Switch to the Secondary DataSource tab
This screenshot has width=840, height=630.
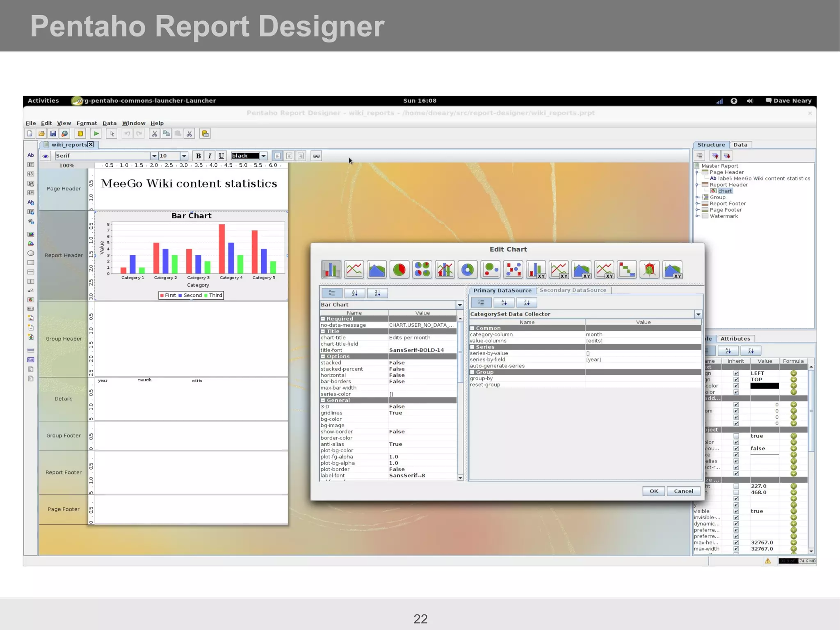[x=573, y=290]
